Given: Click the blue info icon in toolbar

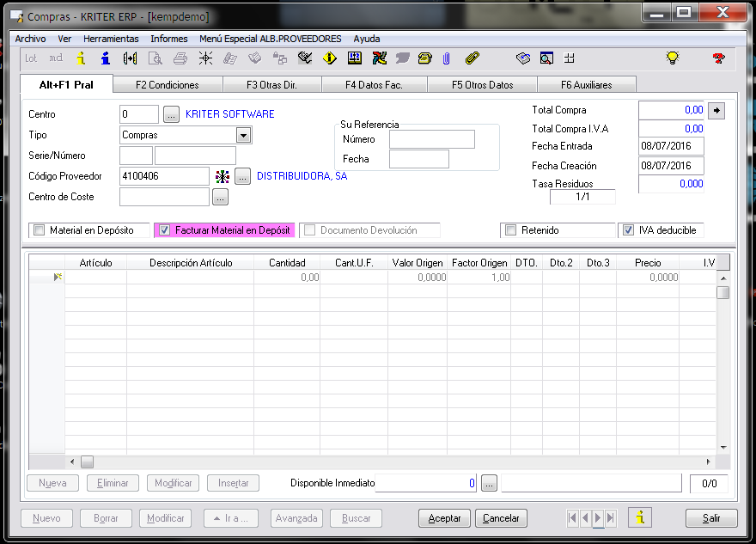Looking at the screenshot, I should tap(106, 58).
